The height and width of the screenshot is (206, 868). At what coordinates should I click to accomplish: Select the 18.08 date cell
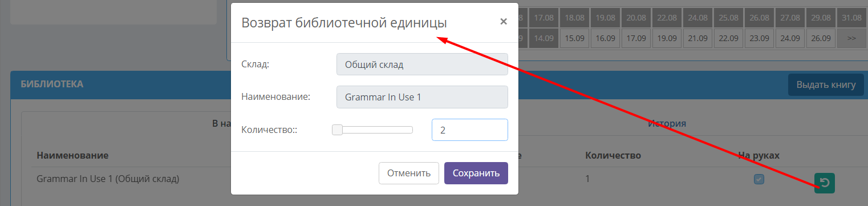pyautogui.click(x=575, y=18)
